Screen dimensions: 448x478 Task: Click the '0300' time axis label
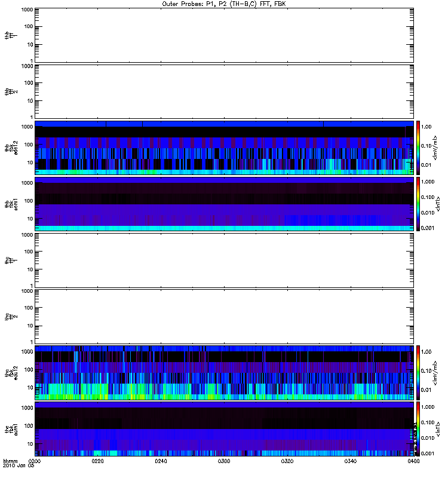[224, 461]
